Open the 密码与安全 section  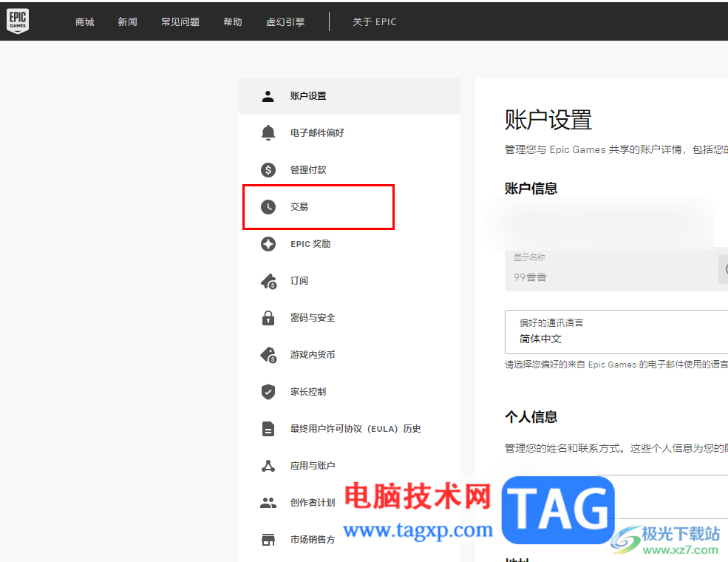[350, 318]
